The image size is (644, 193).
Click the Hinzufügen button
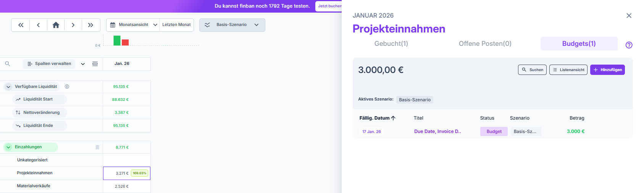point(607,70)
